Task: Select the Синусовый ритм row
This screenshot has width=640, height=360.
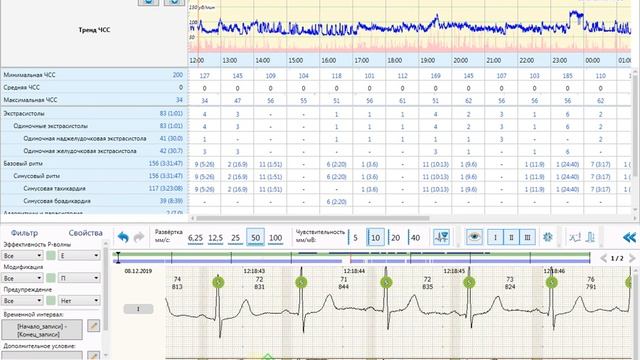Action: pos(93,176)
